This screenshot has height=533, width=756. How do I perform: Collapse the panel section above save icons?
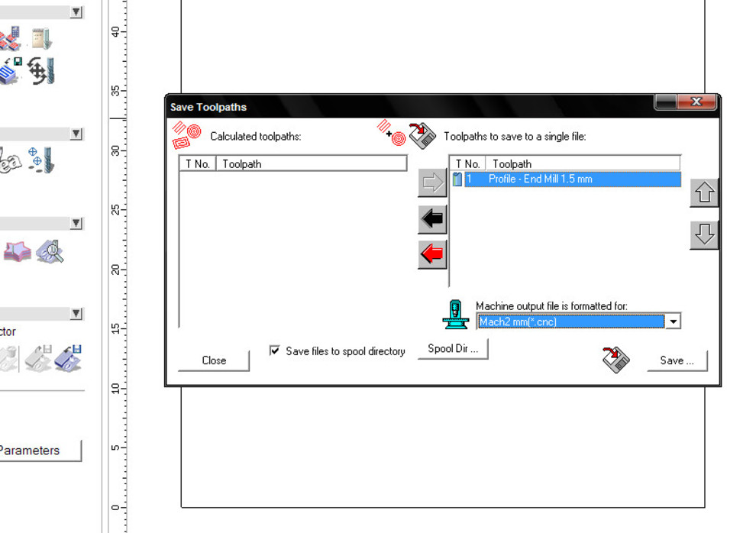76,314
